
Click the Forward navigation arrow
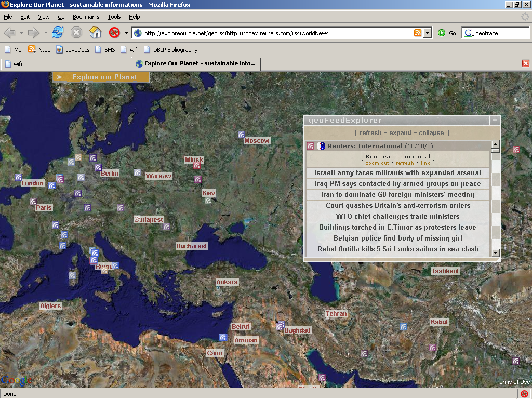click(33, 33)
